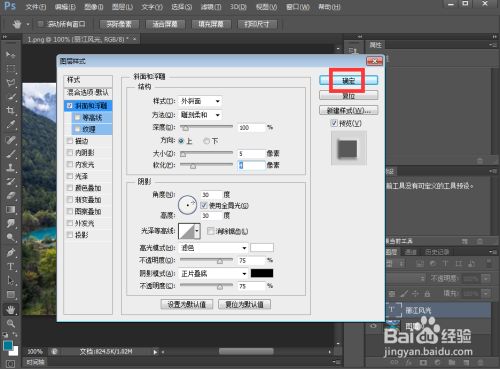Click the delete layer trash icon

(x=481, y=363)
